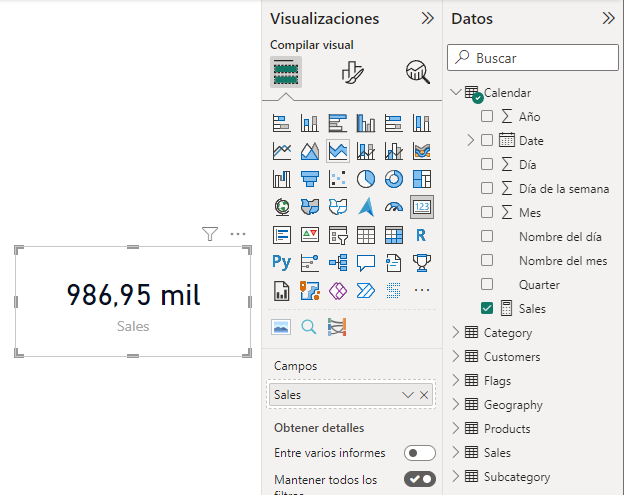Select the donut chart visualization
Image resolution: width=624 pixels, height=495 pixels.
394,179
